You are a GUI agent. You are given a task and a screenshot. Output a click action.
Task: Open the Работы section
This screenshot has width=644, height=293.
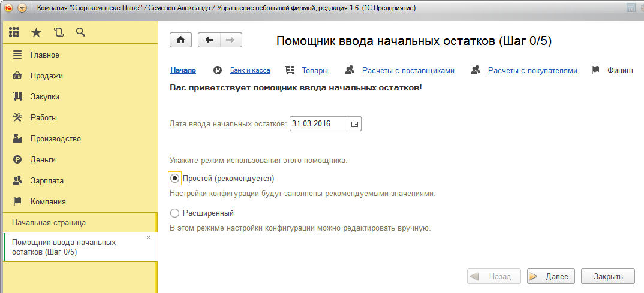[80, 118]
